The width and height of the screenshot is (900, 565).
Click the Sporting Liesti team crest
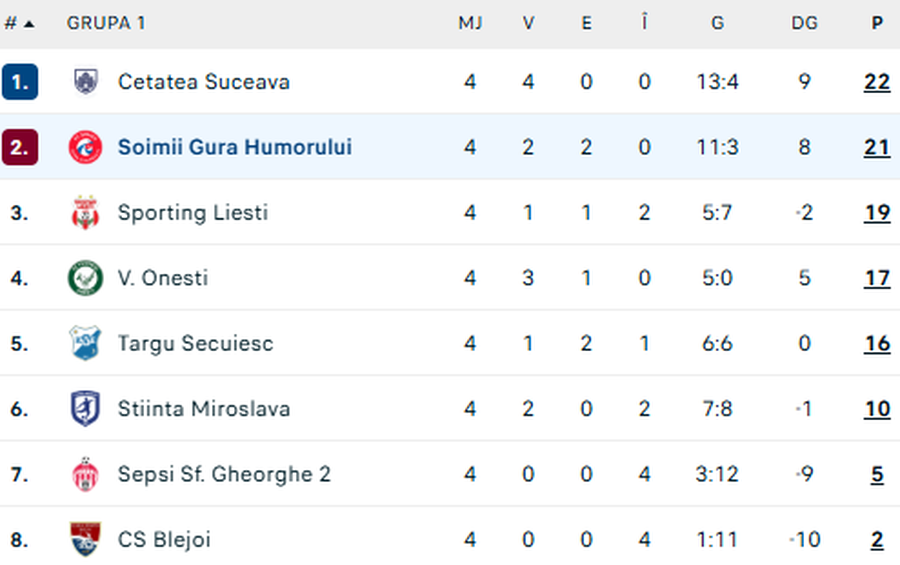86,213
